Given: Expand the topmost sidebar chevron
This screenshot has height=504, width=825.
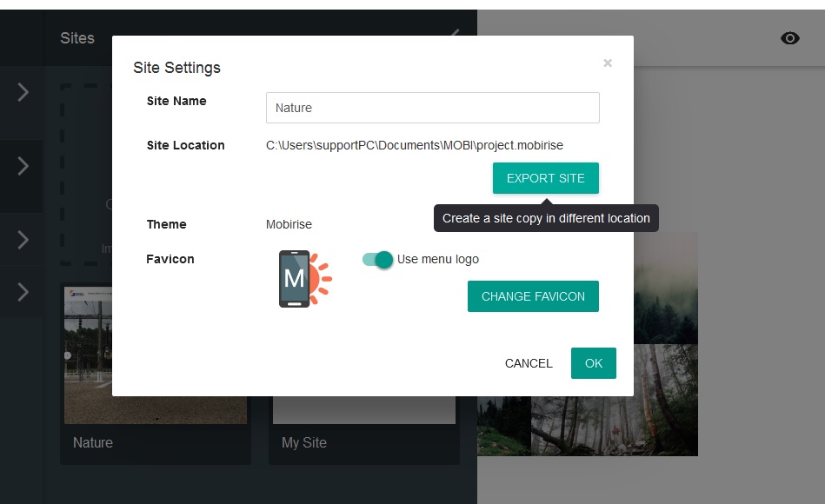Looking at the screenshot, I should point(22,92).
